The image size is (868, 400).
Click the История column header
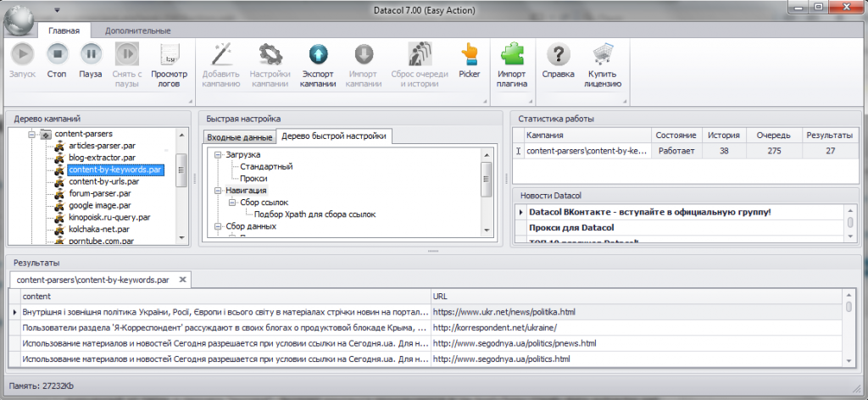[724, 136]
